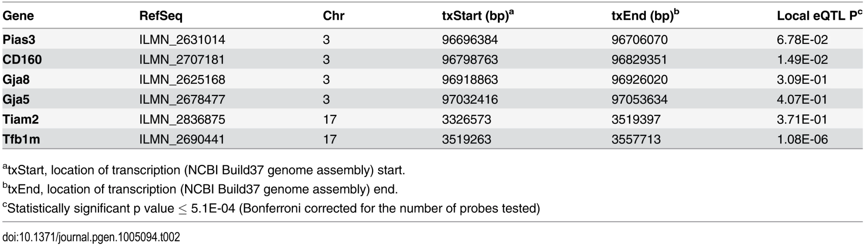Click the Chr column header

[333, 15]
